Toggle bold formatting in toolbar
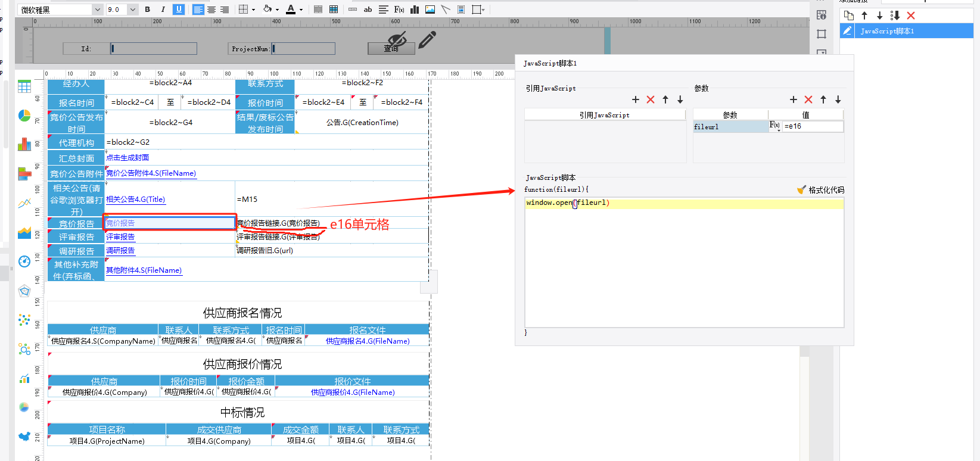The height and width of the screenshot is (461, 980). pos(148,10)
